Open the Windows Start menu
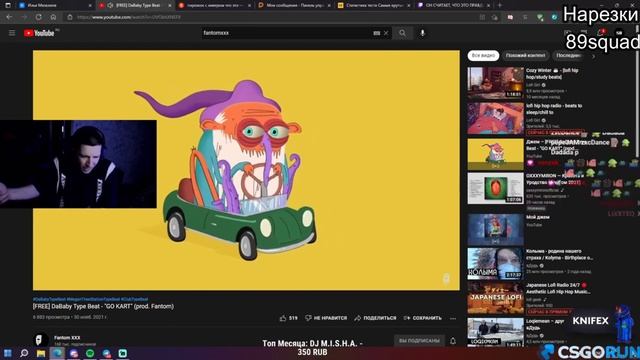Viewport: 640px width, 360px height. [7, 353]
